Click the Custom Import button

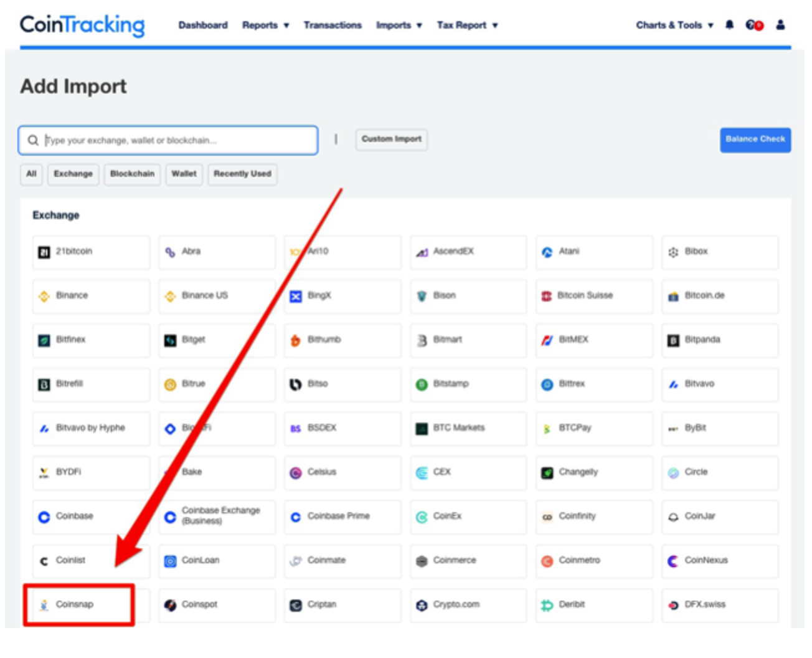pos(391,139)
